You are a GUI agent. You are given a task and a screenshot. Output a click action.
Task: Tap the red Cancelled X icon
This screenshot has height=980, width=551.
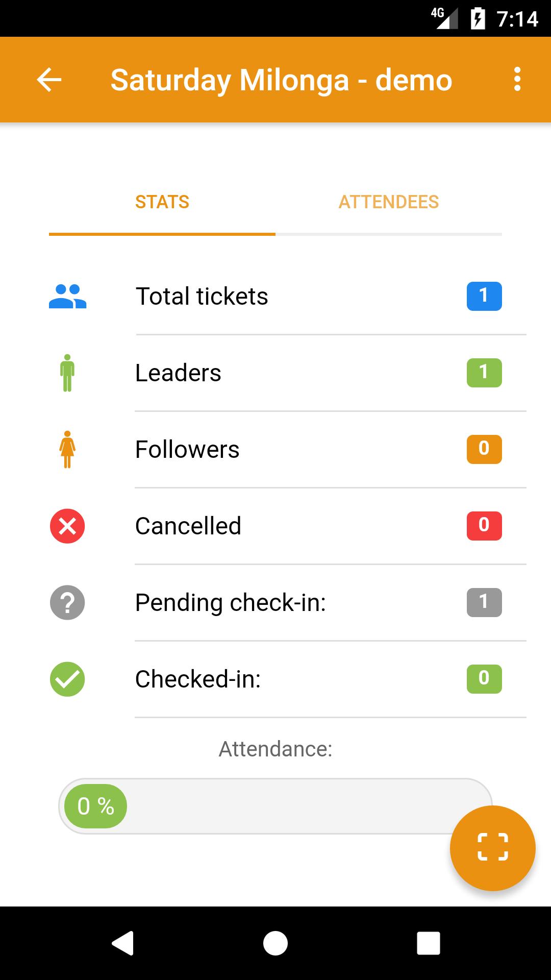tap(67, 526)
